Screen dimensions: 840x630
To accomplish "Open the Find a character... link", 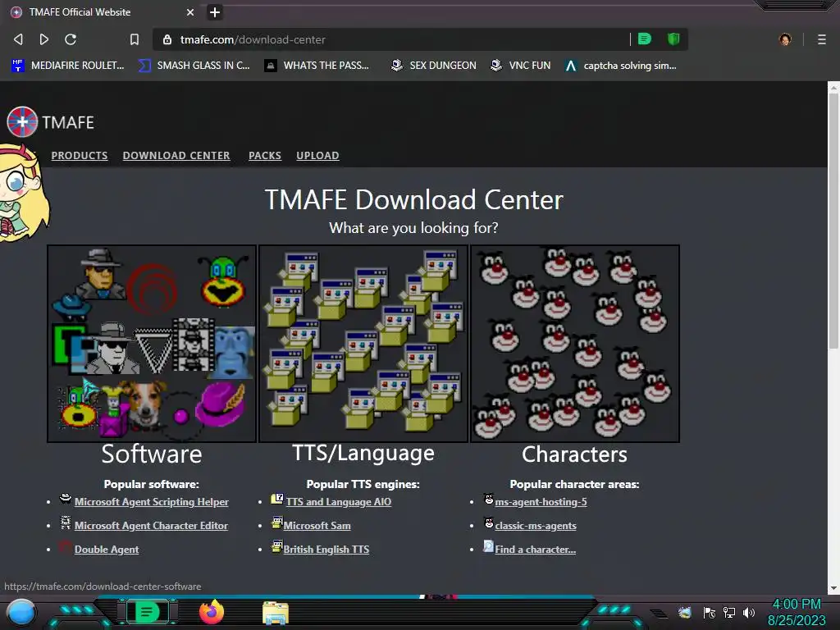I will 535,549.
